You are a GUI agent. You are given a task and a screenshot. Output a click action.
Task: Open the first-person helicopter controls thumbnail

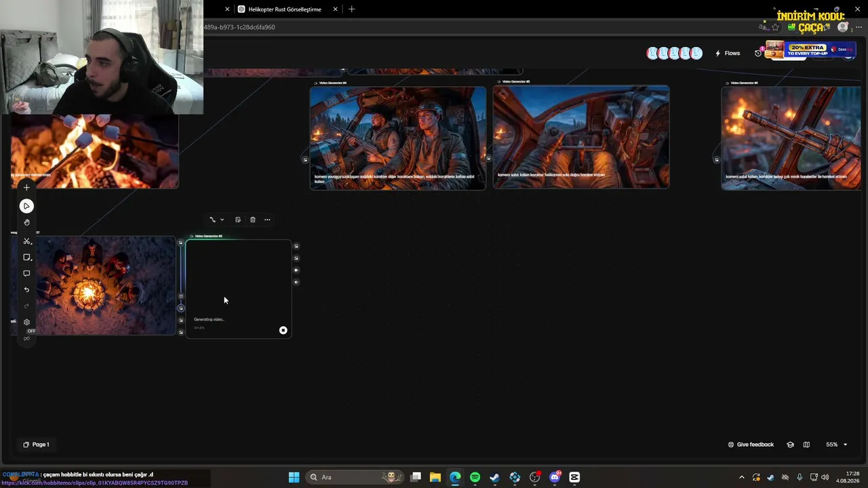[581, 137]
